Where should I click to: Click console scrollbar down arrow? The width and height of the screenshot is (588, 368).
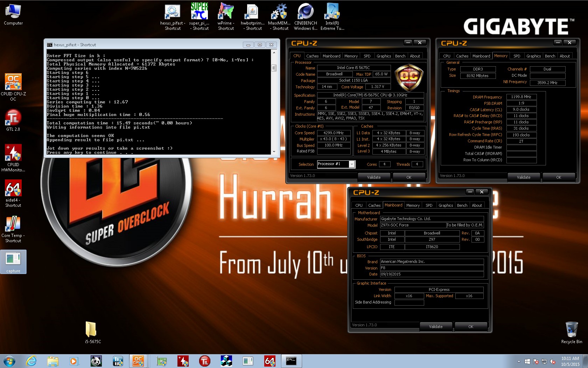click(x=274, y=152)
